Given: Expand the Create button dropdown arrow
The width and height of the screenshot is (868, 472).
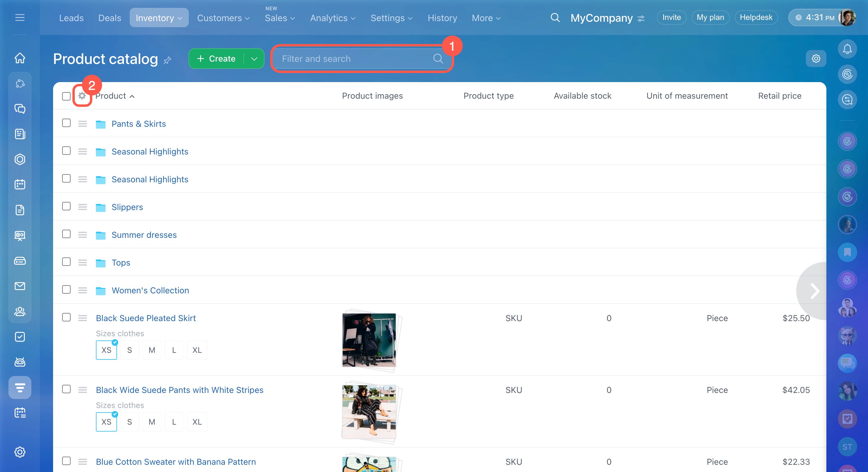Looking at the screenshot, I should tap(254, 59).
